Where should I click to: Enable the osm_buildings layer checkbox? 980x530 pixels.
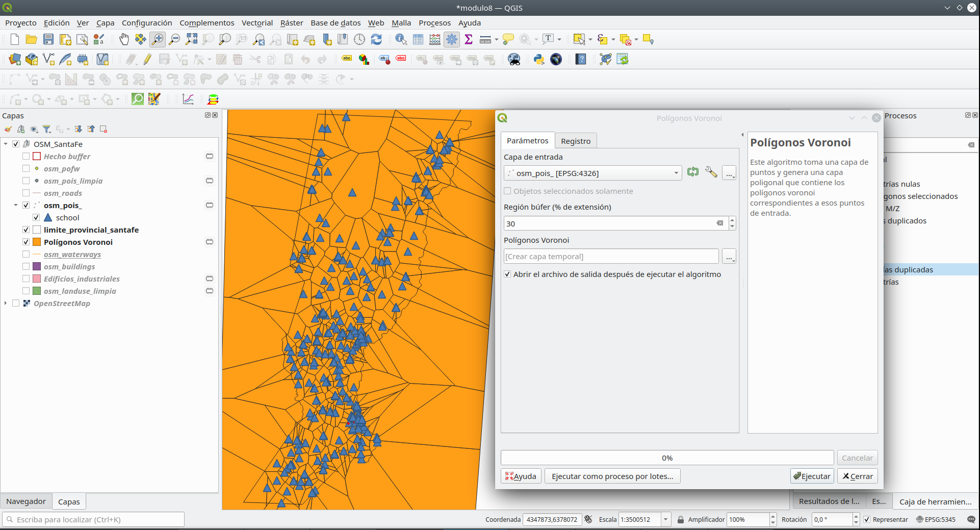click(26, 266)
